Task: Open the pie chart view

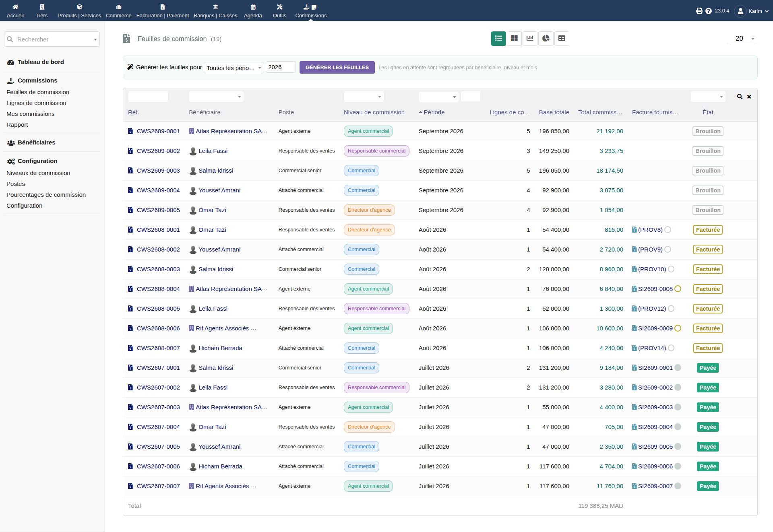Action: coord(546,39)
